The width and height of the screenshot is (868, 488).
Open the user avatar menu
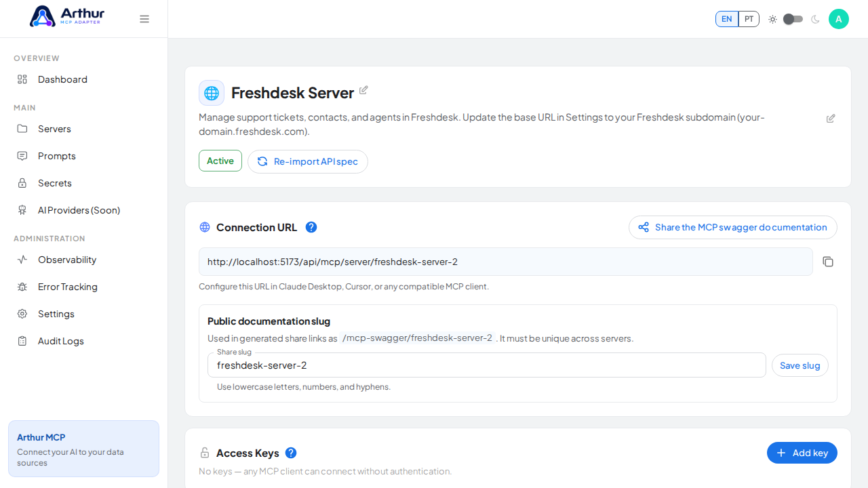pos(839,19)
